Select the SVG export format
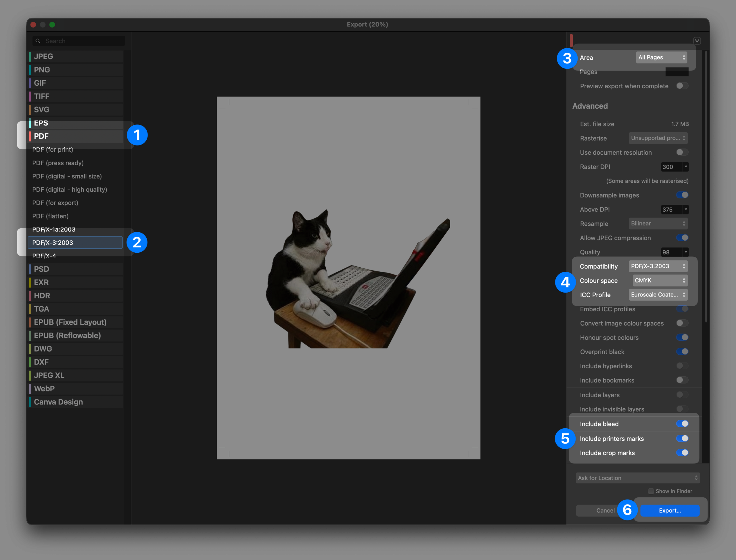736x560 pixels. [76, 109]
